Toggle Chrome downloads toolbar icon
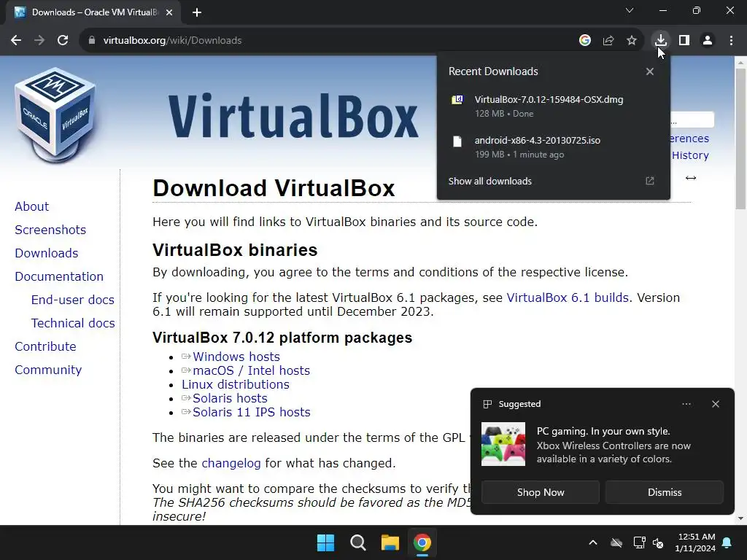747x560 pixels. click(x=660, y=41)
